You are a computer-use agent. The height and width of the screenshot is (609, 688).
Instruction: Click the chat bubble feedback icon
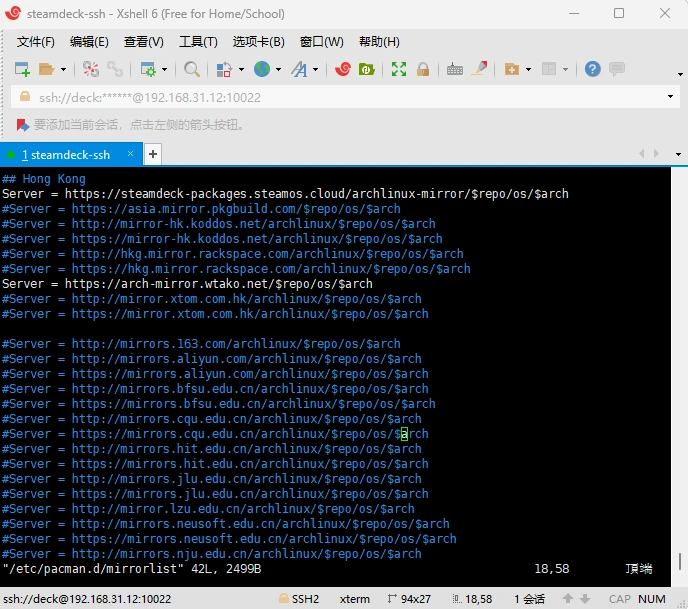pos(617,69)
